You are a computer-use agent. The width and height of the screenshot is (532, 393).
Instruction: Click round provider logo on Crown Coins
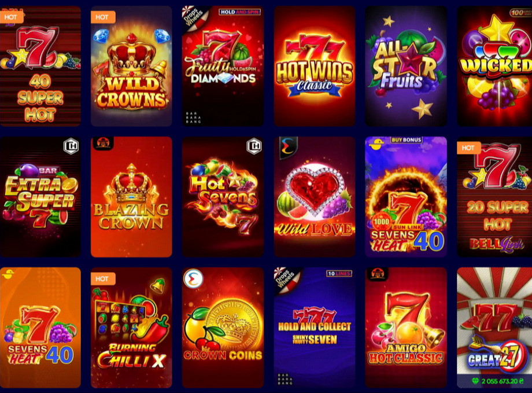pos(193,279)
